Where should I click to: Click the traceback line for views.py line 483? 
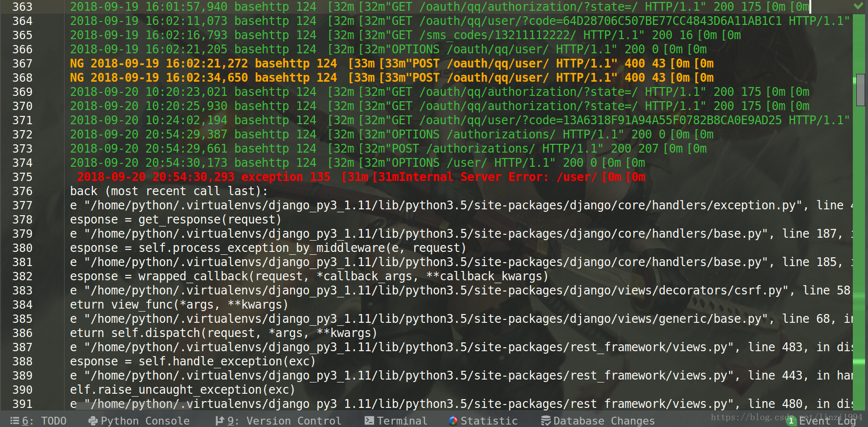point(460,347)
